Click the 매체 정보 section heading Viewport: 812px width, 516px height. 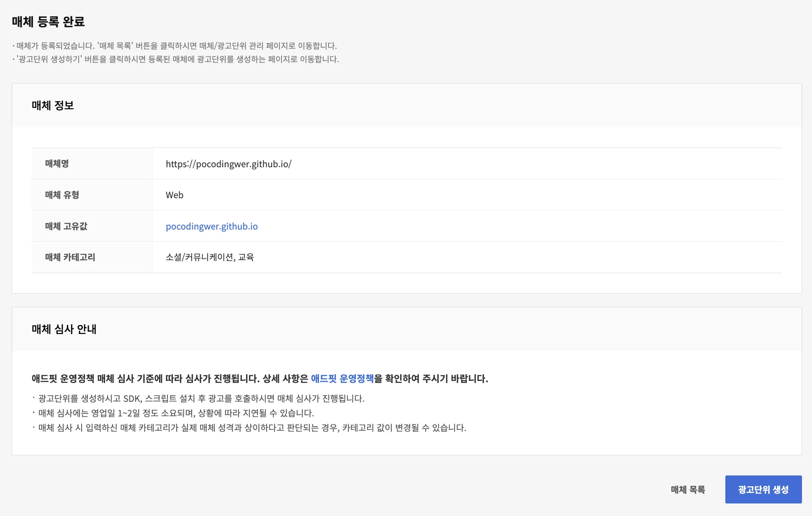53,105
